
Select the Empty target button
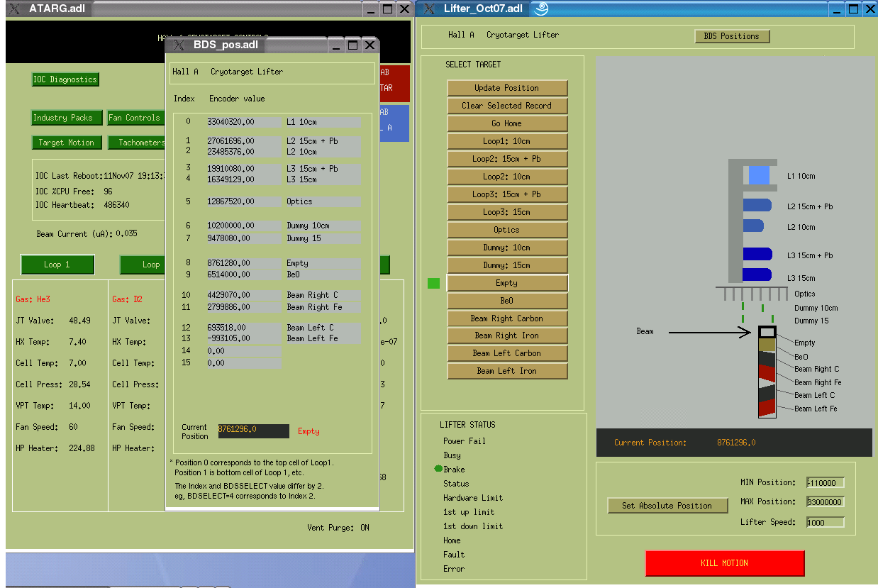coord(507,283)
